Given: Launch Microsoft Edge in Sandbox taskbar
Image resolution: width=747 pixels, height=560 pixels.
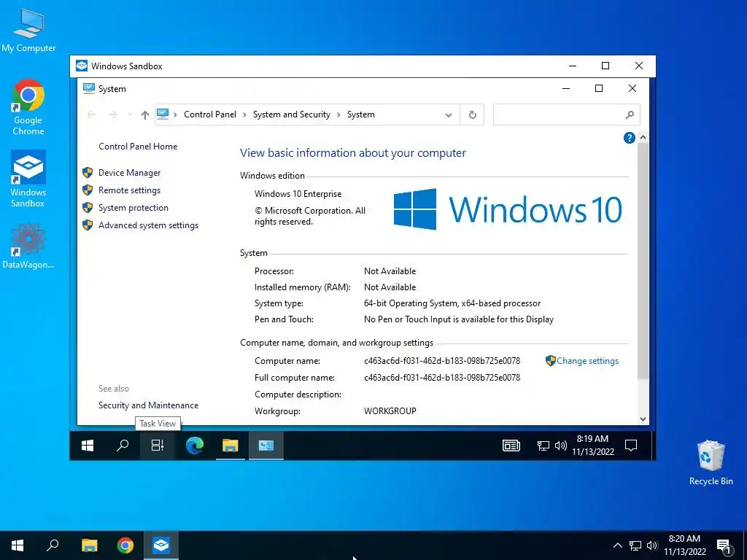Looking at the screenshot, I should tap(194, 446).
